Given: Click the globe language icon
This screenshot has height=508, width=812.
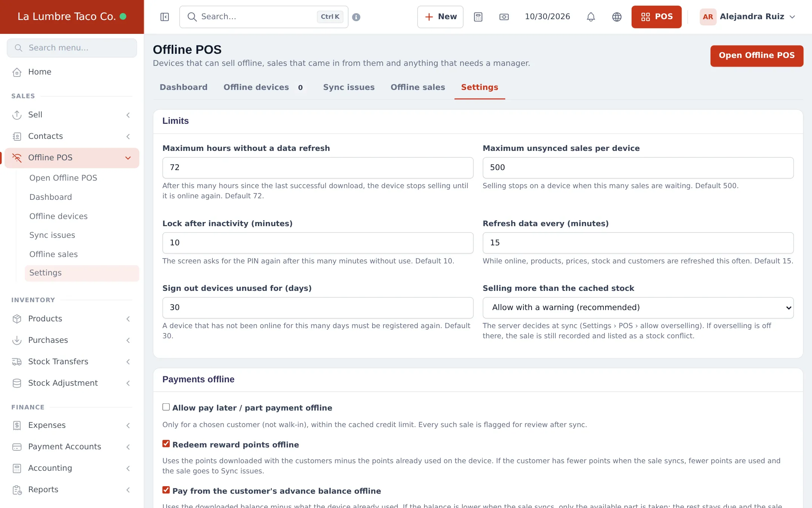Looking at the screenshot, I should (x=617, y=17).
